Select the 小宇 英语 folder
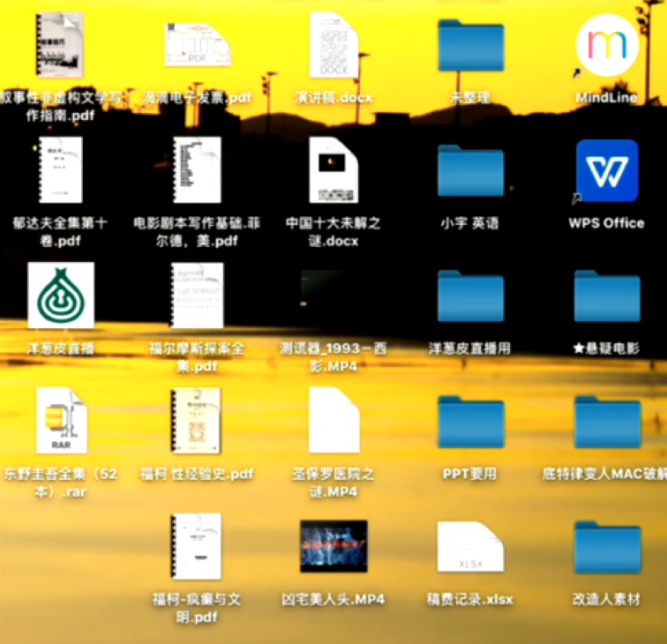667x644 pixels. tap(470, 172)
